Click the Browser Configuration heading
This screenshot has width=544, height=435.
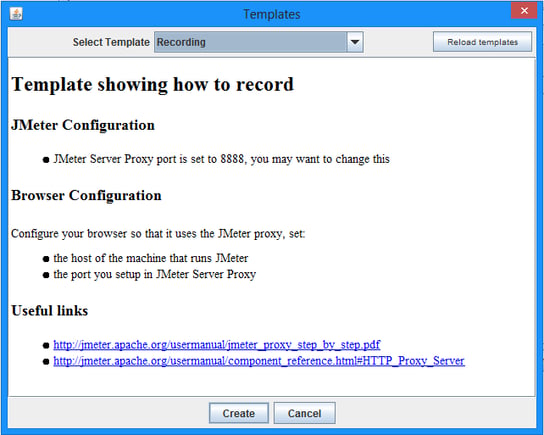[x=86, y=195]
